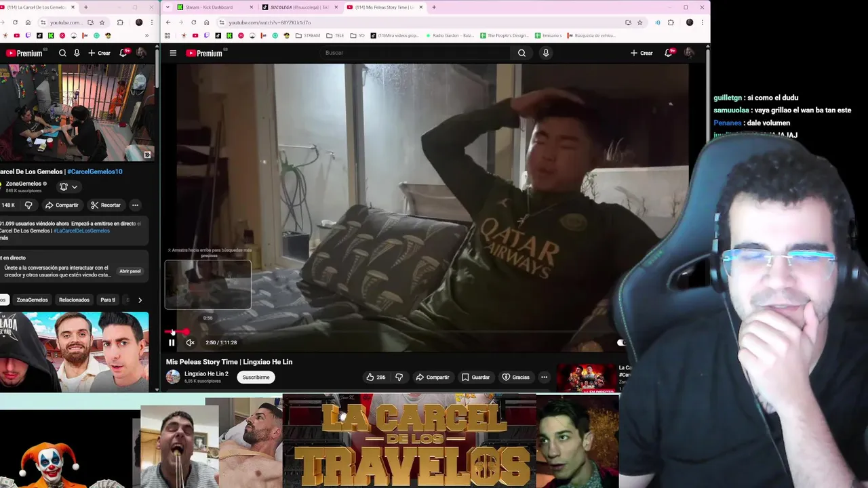Select the Relacionados filter chip

[x=74, y=300]
